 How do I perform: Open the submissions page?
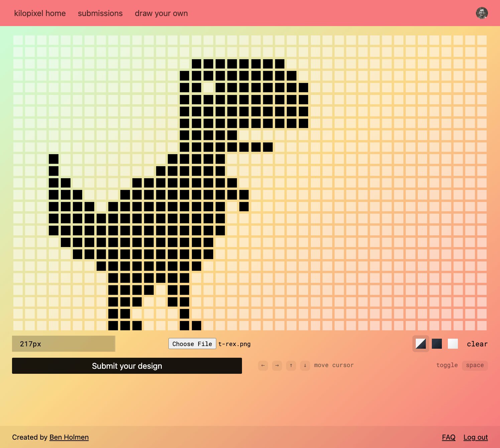pyautogui.click(x=100, y=13)
